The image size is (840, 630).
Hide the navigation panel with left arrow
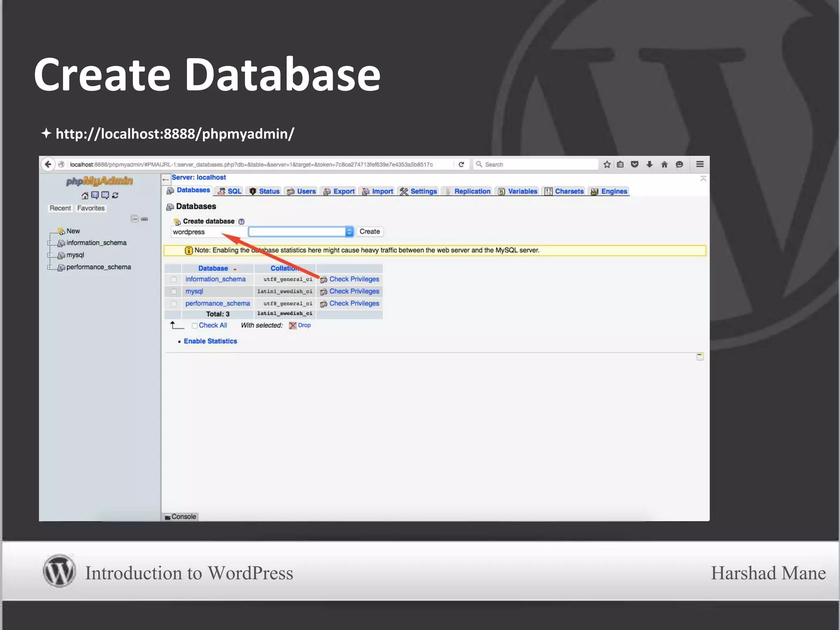pos(165,179)
